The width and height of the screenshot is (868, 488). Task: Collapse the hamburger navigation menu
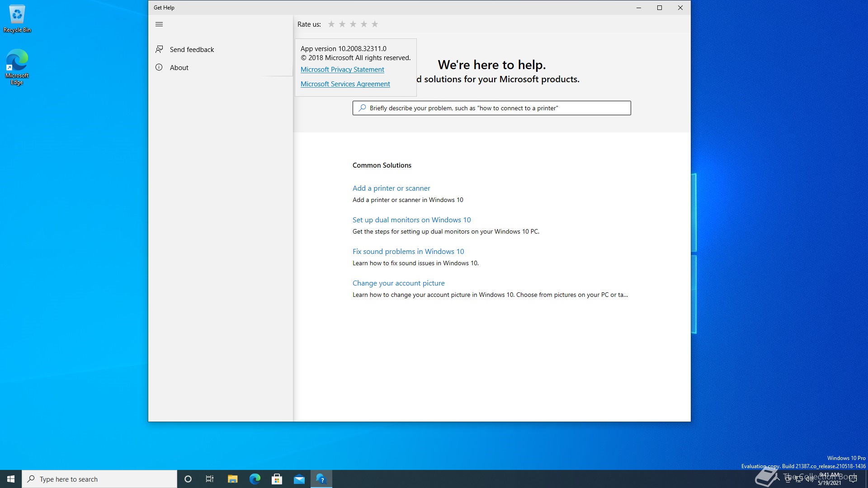coord(159,24)
